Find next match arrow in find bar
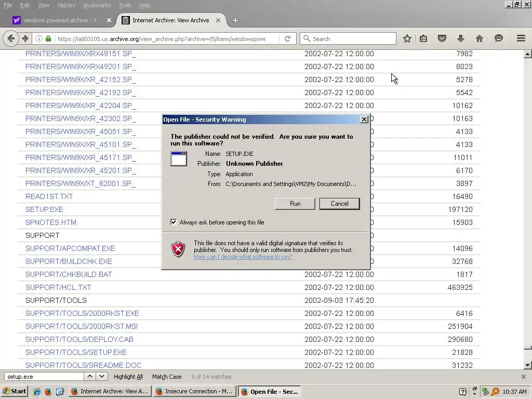 [x=102, y=376]
